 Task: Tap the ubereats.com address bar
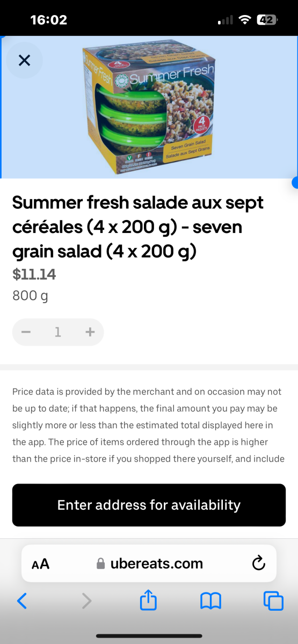point(149,563)
